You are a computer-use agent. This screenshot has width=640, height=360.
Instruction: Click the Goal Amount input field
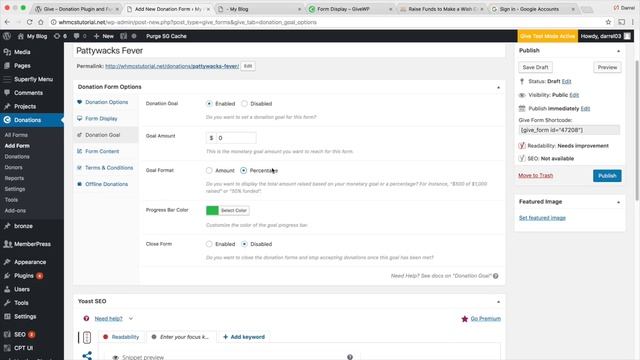[236, 138]
